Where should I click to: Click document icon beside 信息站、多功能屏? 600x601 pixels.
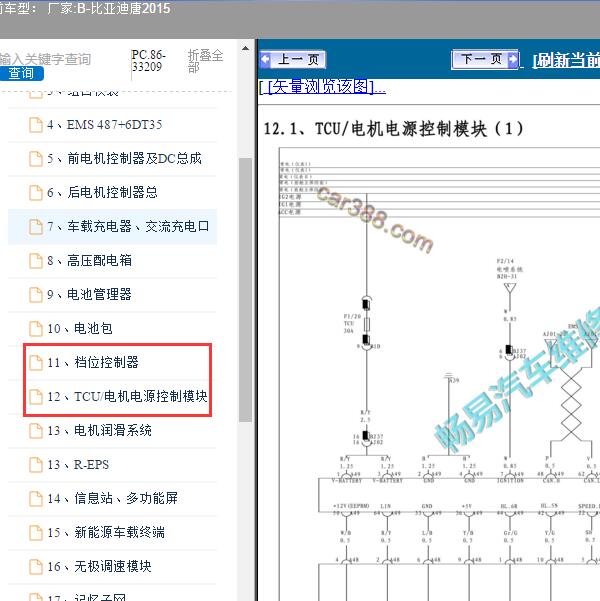(36, 499)
